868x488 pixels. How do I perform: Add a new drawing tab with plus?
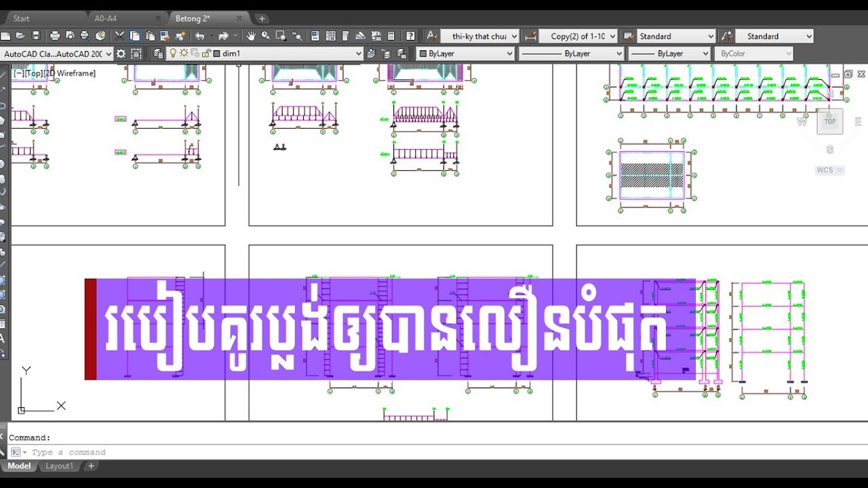[262, 19]
